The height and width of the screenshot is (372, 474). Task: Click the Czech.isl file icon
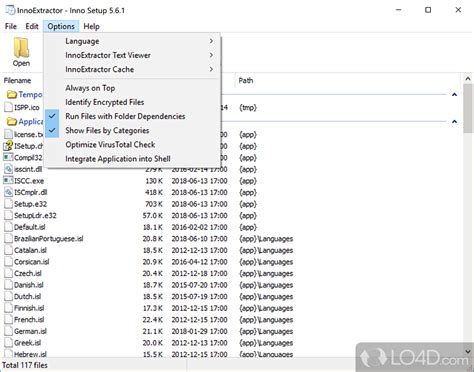coord(8,273)
